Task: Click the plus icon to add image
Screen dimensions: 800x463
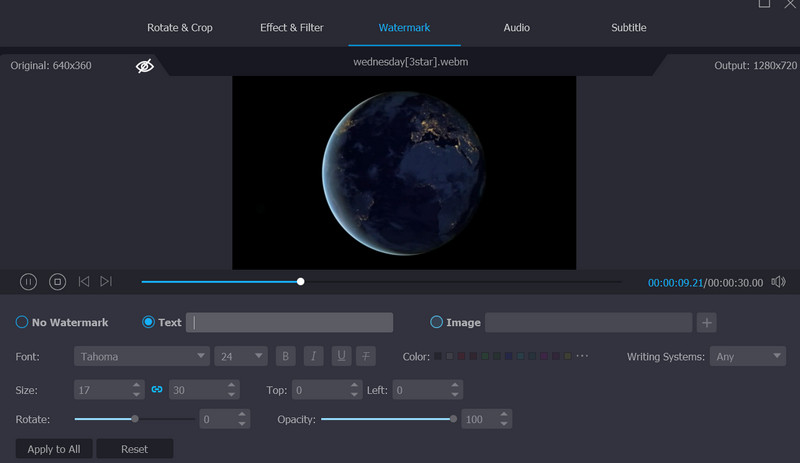Action: click(707, 322)
